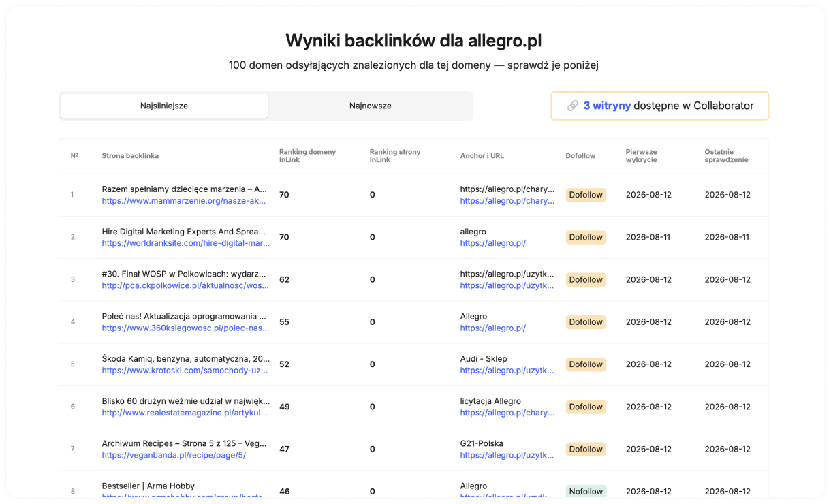
Task: Click the Dofollow badge for Škoda Kamiq row
Action: click(x=586, y=364)
